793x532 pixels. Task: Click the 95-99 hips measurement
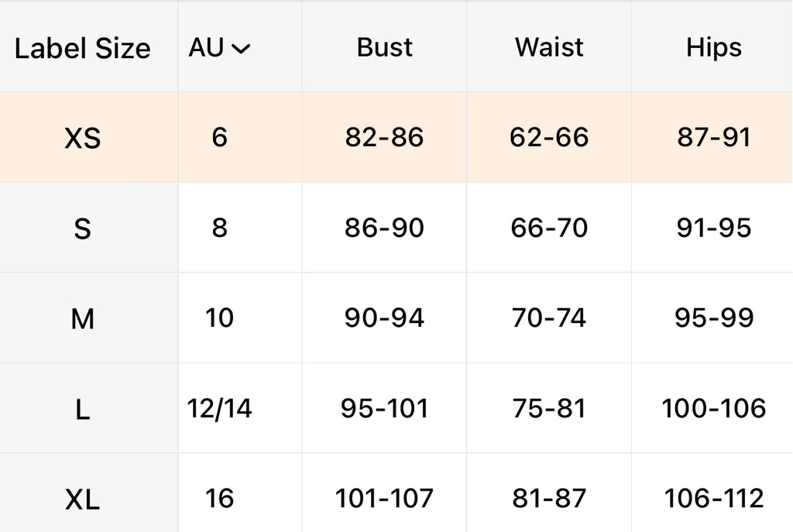click(x=713, y=318)
